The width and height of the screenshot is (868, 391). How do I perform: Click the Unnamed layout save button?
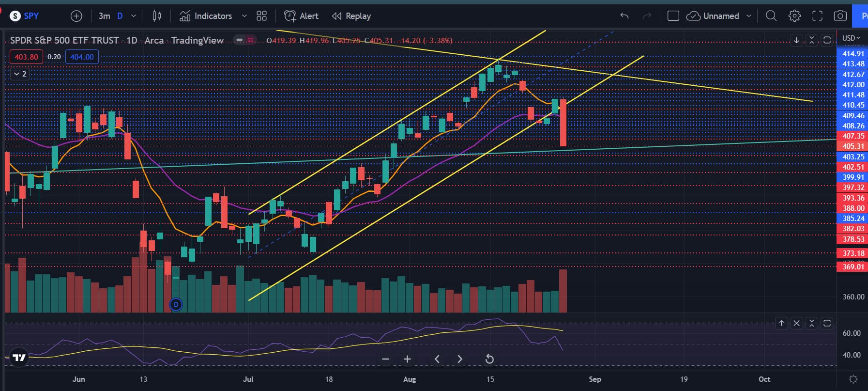pos(713,16)
